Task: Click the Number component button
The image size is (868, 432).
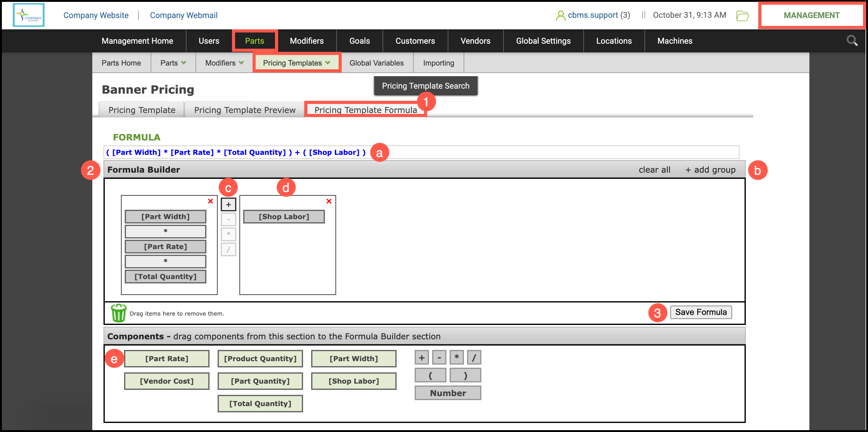Action: pos(447,393)
